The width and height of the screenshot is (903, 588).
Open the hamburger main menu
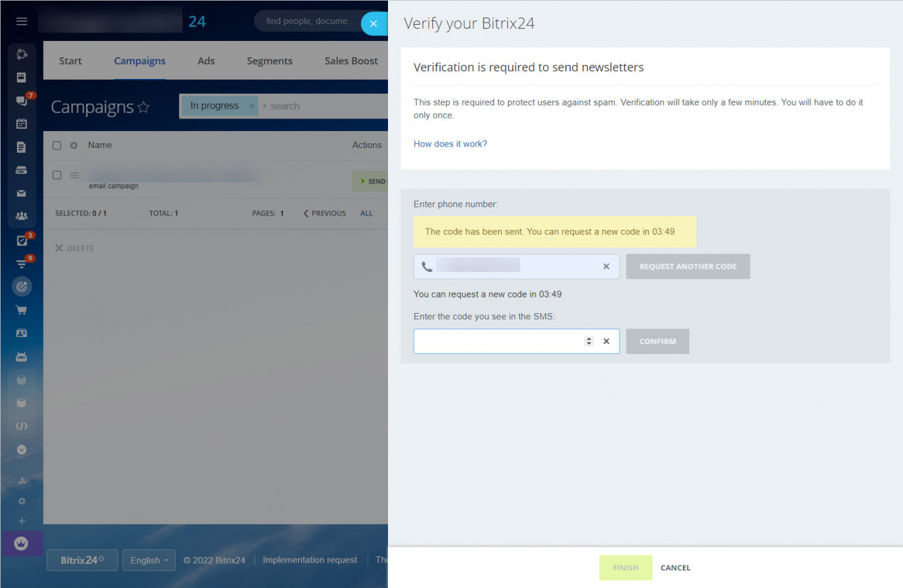click(21, 21)
